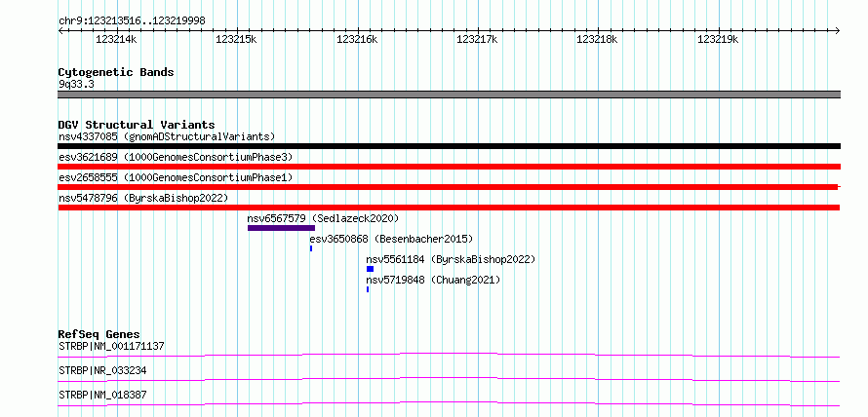Select the magenta STRBP NR_033234 transcript line
Image resolution: width=868 pixels, height=417 pixels.
[449, 379]
